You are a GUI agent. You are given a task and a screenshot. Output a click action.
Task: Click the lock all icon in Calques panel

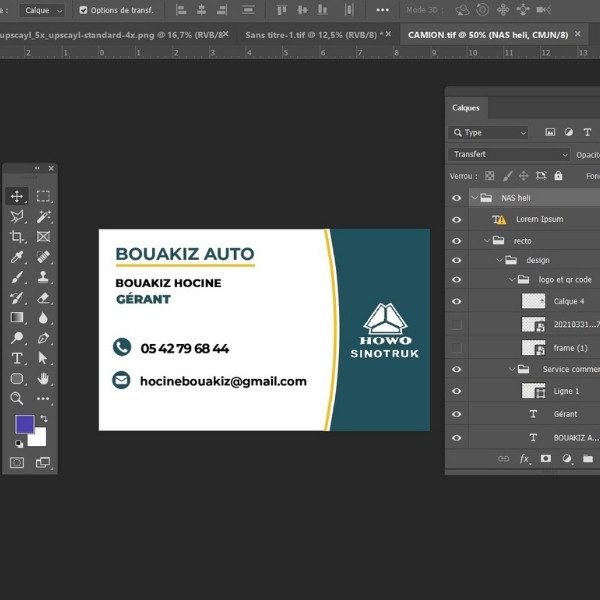click(560, 176)
